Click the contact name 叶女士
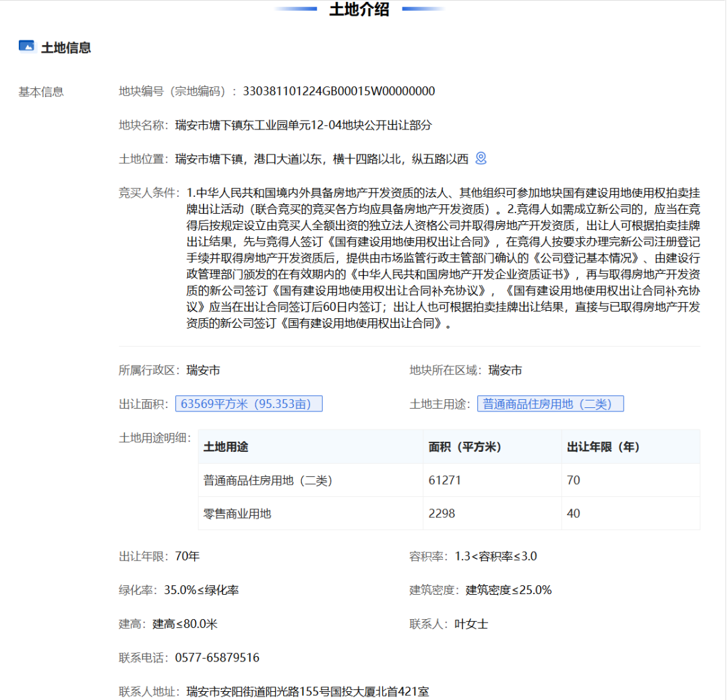Screen dimensions: 728x700 471,624
